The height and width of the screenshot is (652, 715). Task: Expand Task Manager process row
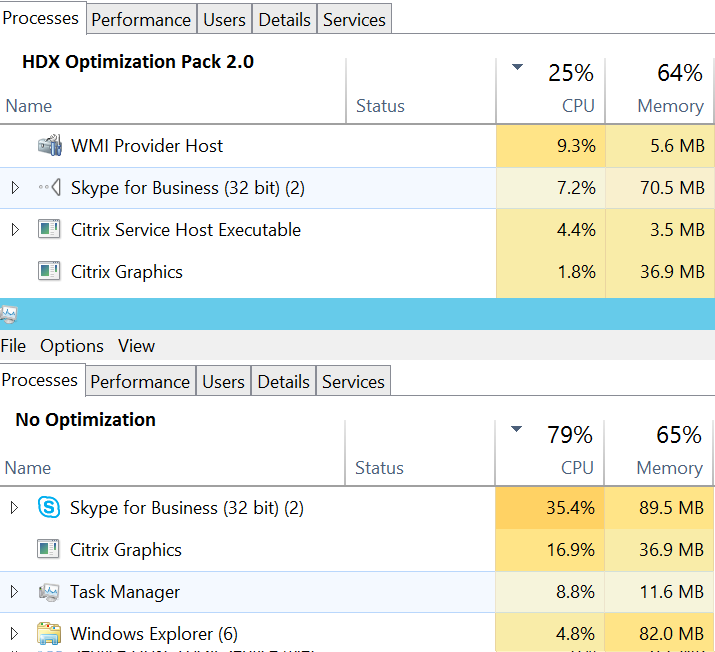[x=14, y=591]
